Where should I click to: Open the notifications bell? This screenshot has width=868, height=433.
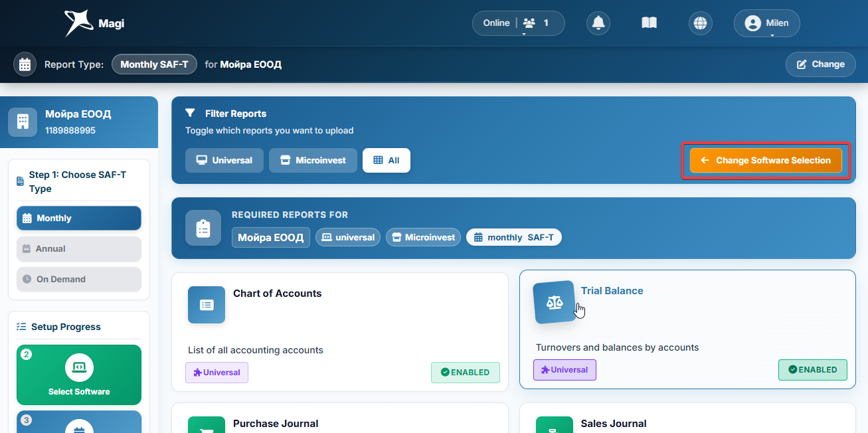[598, 23]
